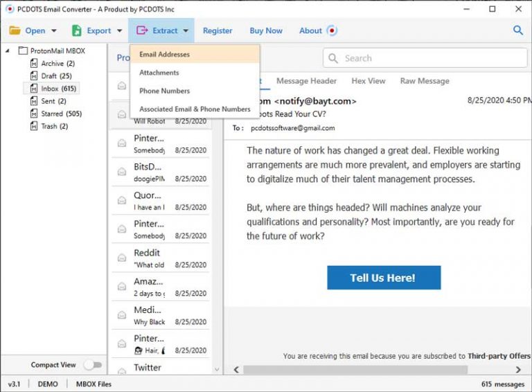Click the Extract toolbar button label
Image resolution: width=532 pixels, height=392 pixels.
click(165, 31)
